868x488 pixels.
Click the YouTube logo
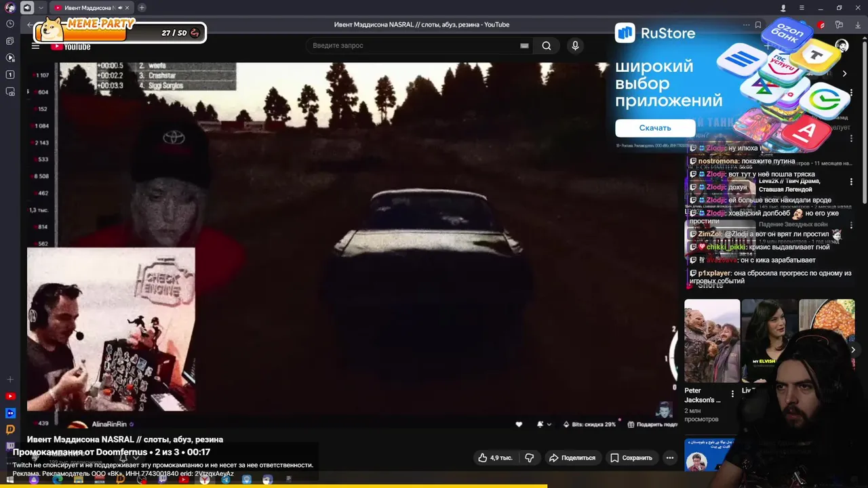coord(71,46)
